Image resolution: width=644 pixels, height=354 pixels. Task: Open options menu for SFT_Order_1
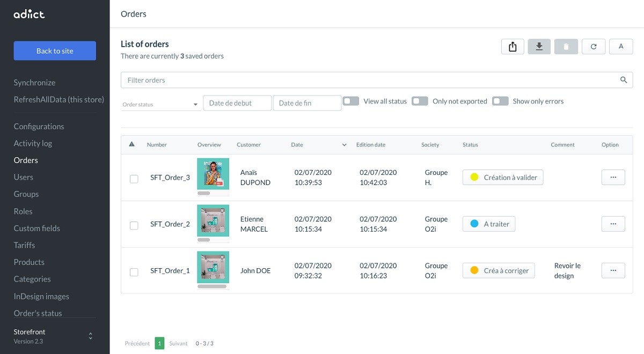point(613,270)
